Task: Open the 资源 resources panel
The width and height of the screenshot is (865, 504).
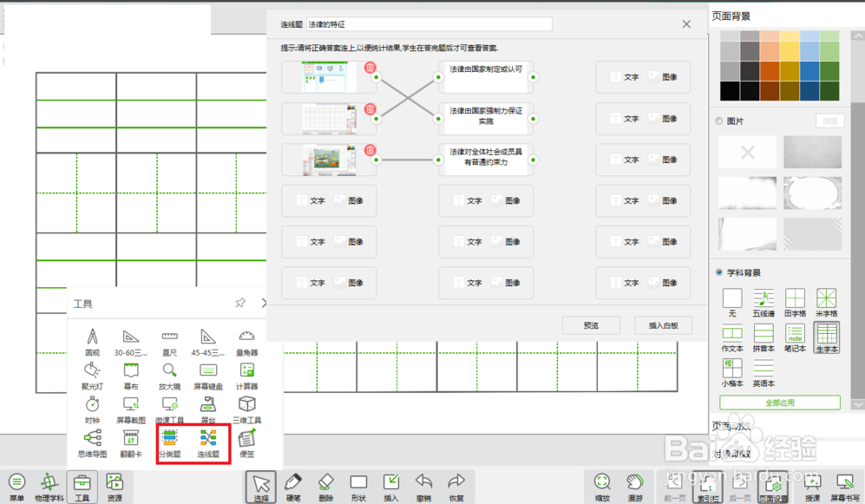Action: click(x=115, y=488)
